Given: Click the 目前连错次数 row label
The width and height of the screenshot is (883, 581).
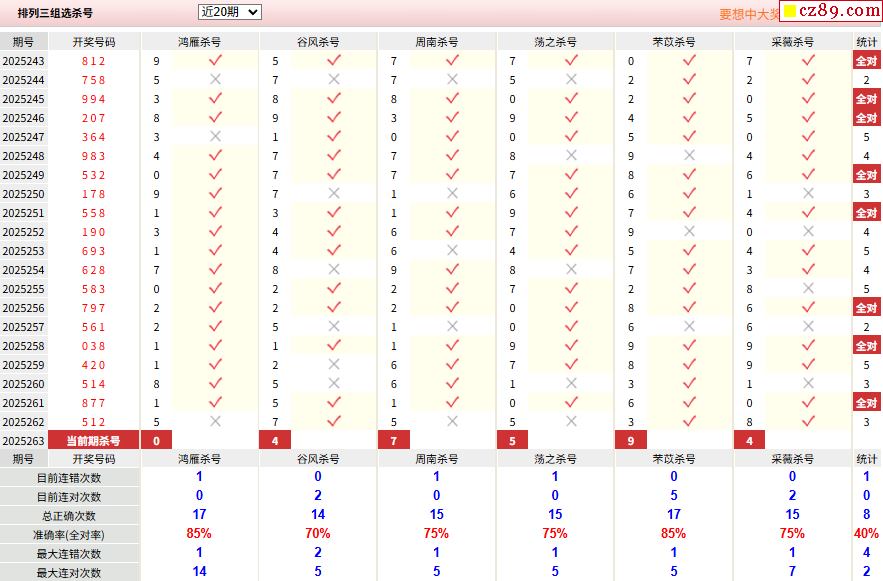Looking at the screenshot, I should point(69,478).
